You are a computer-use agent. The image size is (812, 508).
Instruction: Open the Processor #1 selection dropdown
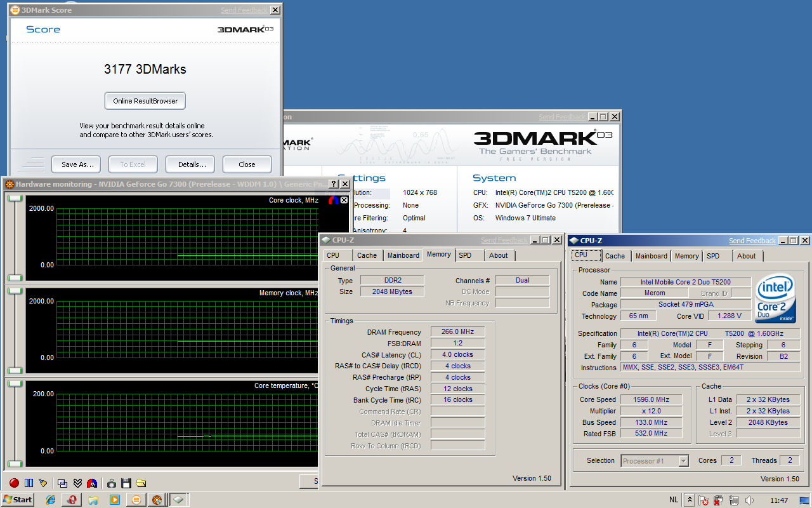pos(655,461)
